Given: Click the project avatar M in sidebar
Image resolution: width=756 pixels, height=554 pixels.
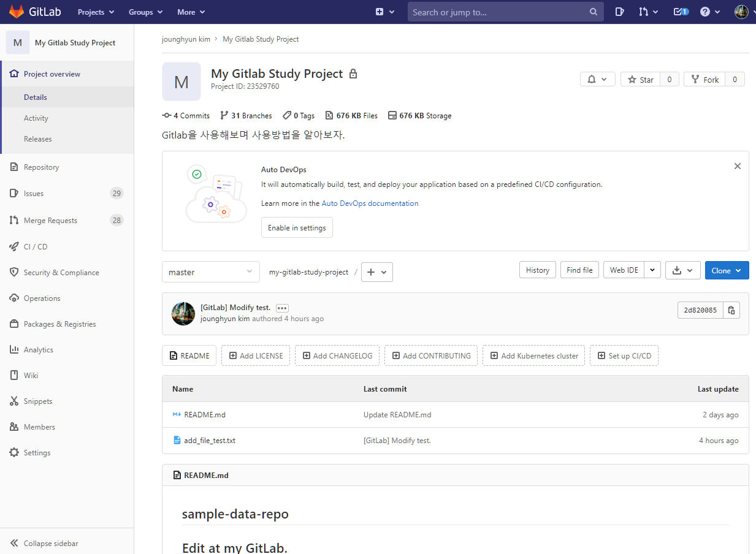Looking at the screenshot, I should click(18, 42).
